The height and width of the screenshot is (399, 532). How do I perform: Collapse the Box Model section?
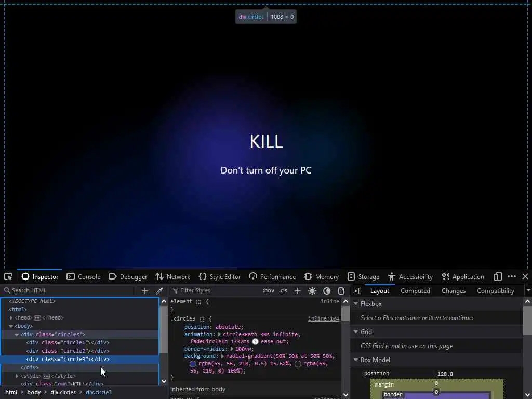356,360
